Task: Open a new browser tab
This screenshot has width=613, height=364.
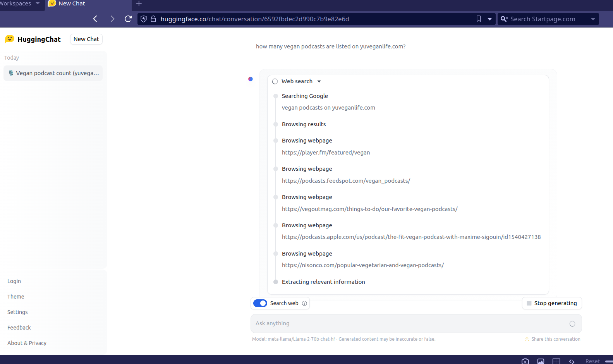Action: pyautogui.click(x=139, y=3)
